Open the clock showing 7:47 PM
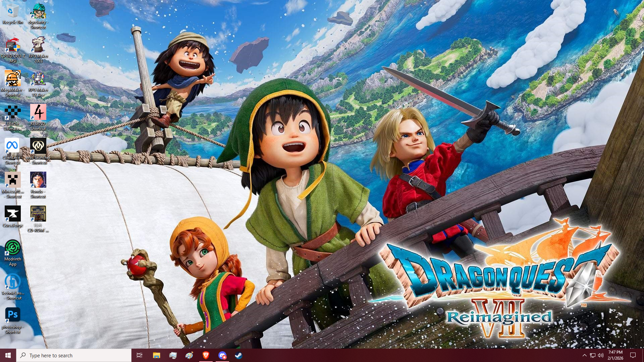 (x=615, y=355)
